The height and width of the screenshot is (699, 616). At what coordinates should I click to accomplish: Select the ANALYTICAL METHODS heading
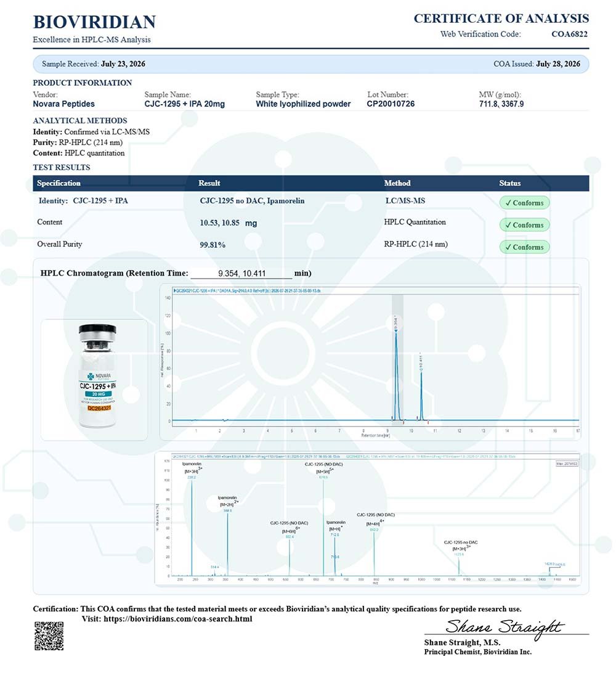click(80, 121)
